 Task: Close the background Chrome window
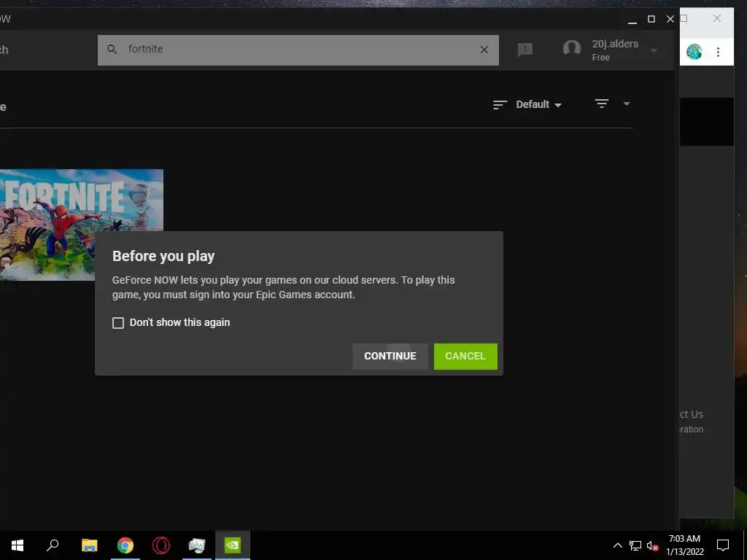pos(717,18)
